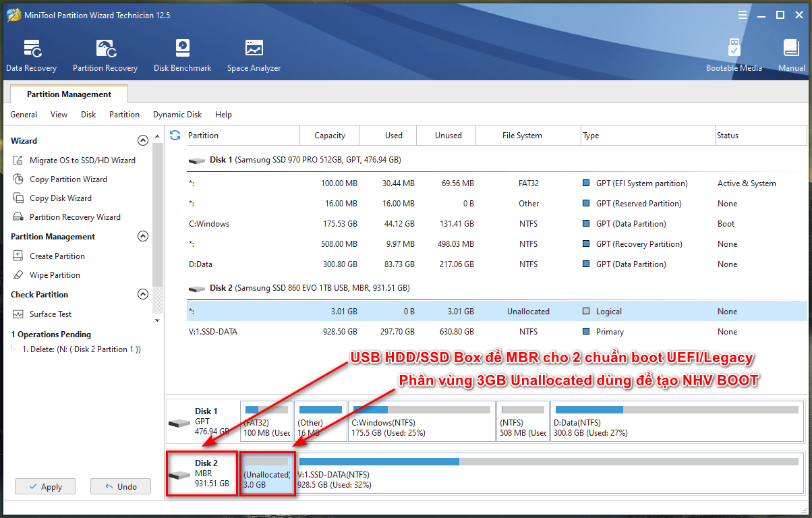Select C:Windows(NTFS) block in disk map

[x=422, y=422]
